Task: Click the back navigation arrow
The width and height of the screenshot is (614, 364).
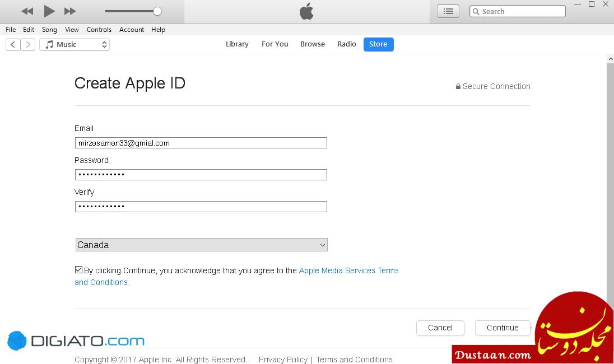Action: [13, 44]
